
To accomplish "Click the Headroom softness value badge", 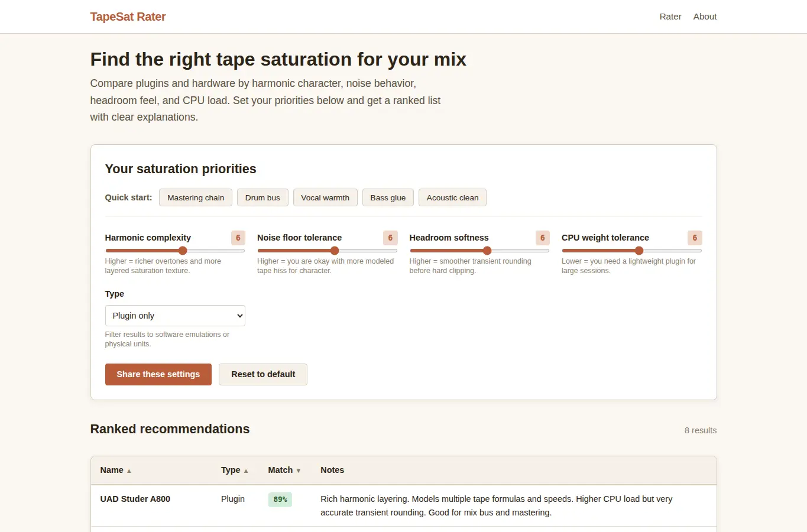I will pos(543,238).
